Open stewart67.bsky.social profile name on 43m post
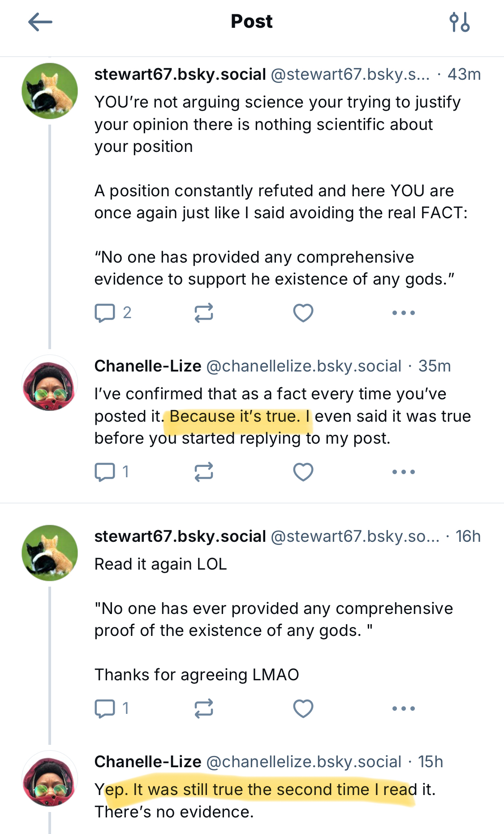 click(180, 74)
